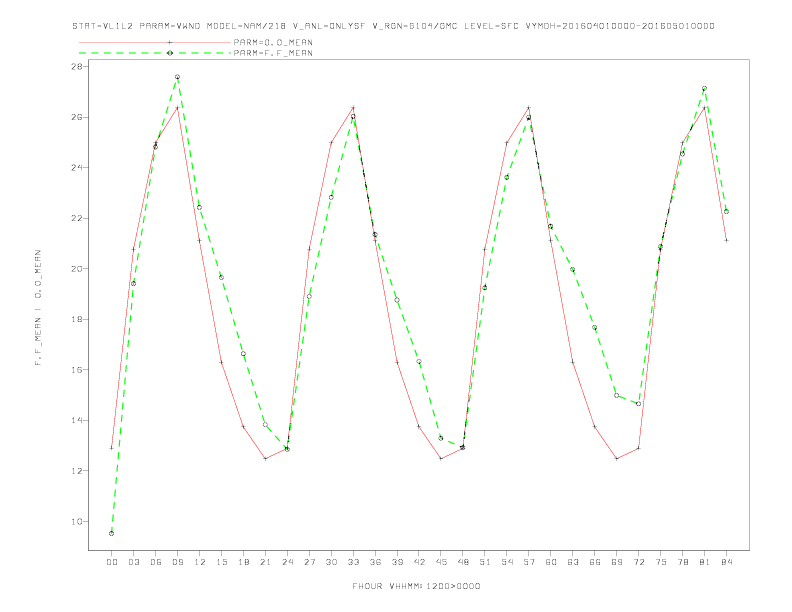The height and width of the screenshot is (612, 792).
Task: Click x-axis forecast hour label 42
Action: coord(419,562)
